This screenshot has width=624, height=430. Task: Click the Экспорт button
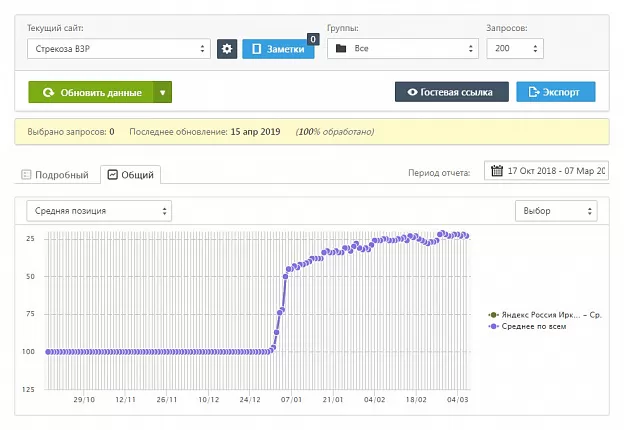[556, 92]
